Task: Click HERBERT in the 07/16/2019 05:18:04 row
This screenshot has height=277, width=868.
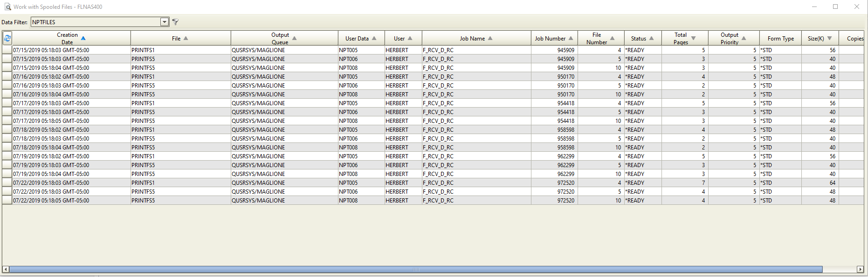Action: coord(397,94)
